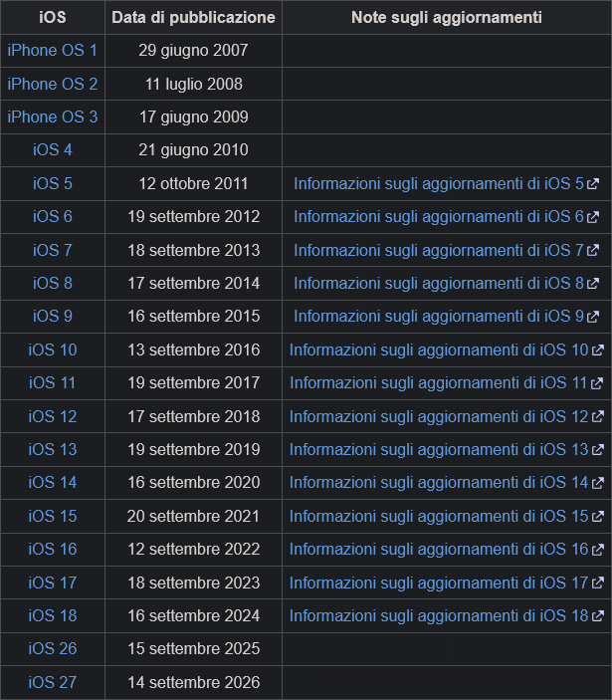Screen dimensions: 612x700
Task: Select the date 13 settembre 2016
Action: 194,350
